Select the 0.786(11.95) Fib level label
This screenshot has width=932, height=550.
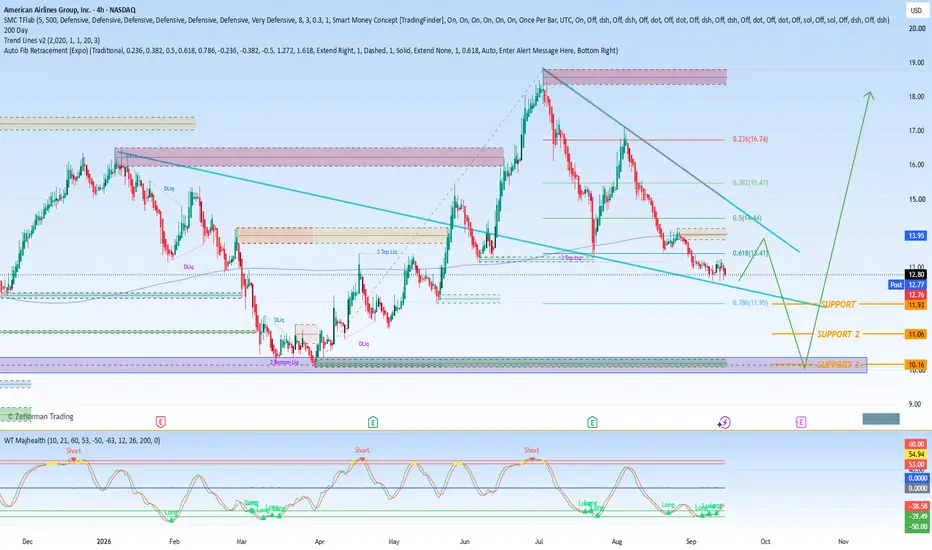click(750, 303)
